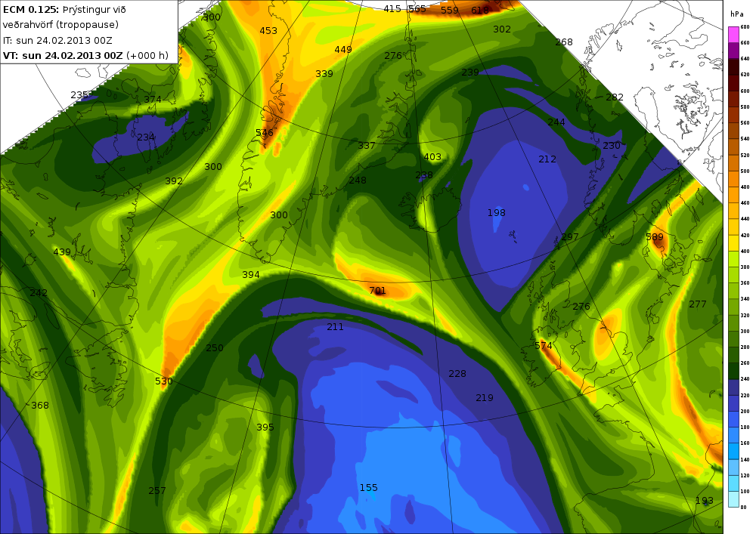756x534 pixels.
Task: Click the 368 pressure value
Action: tap(39, 406)
